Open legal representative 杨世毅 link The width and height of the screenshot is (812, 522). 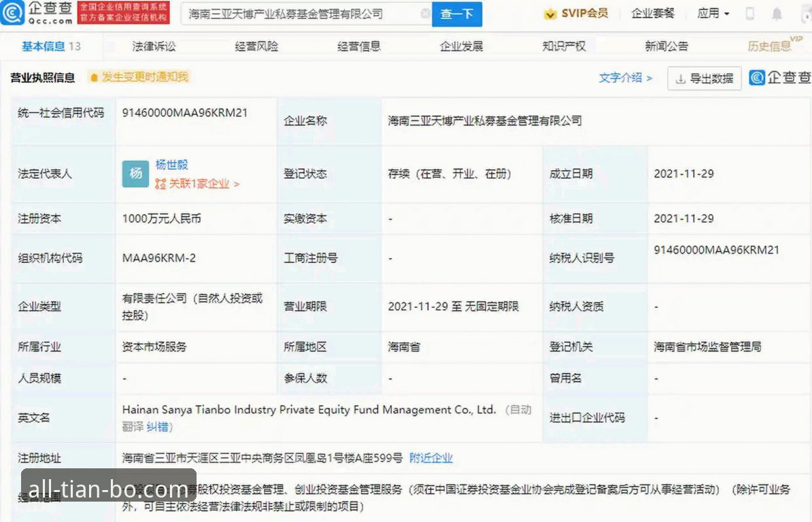click(171, 164)
